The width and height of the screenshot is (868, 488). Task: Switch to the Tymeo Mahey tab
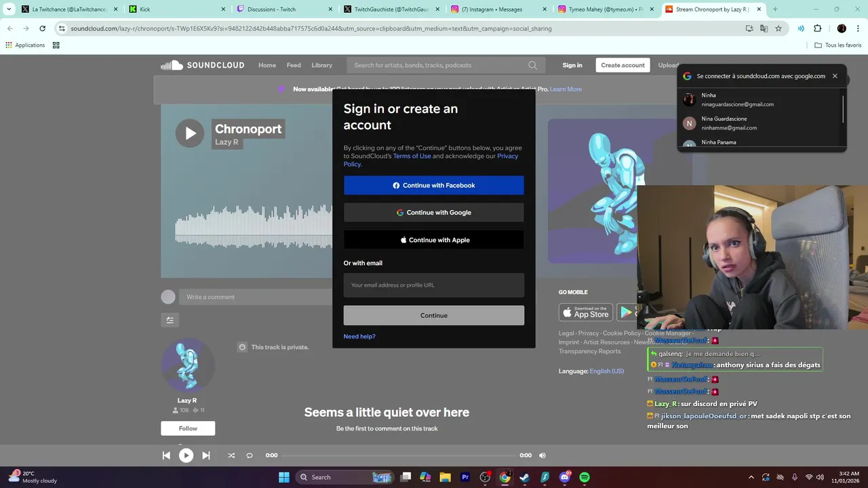(606, 9)
